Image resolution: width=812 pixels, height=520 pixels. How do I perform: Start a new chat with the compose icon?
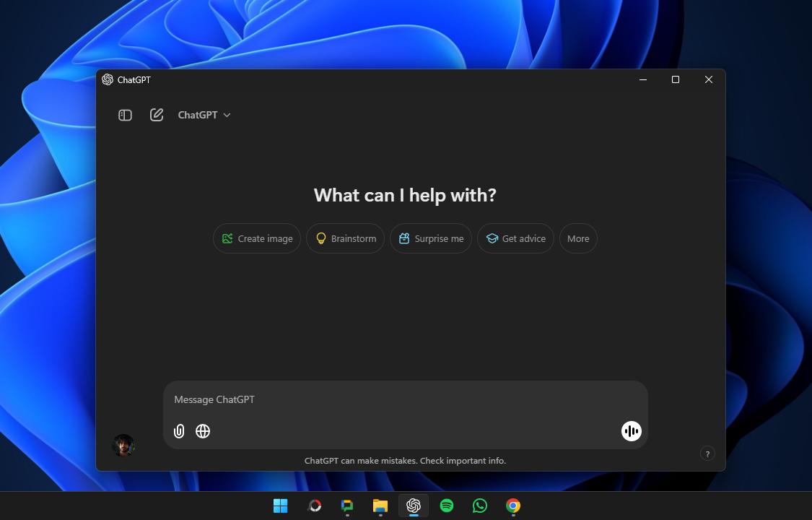pyautogui.click(x=157, y=115)
